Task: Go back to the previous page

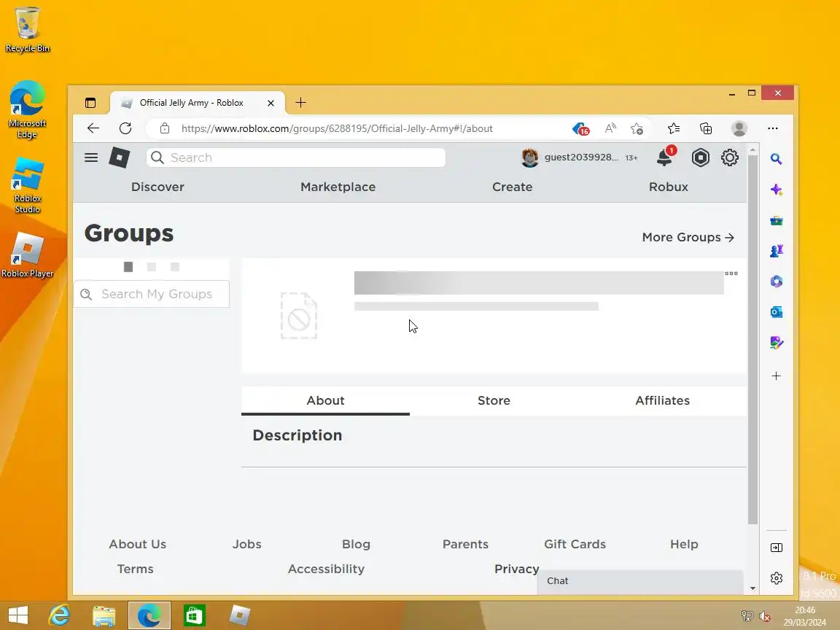Action: click(x=93, y=128)
